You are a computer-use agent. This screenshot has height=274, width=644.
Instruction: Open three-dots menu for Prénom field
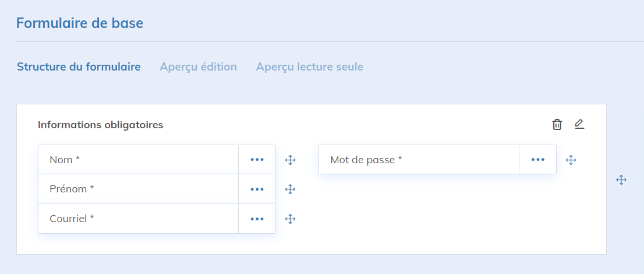(x=257, y=189)
